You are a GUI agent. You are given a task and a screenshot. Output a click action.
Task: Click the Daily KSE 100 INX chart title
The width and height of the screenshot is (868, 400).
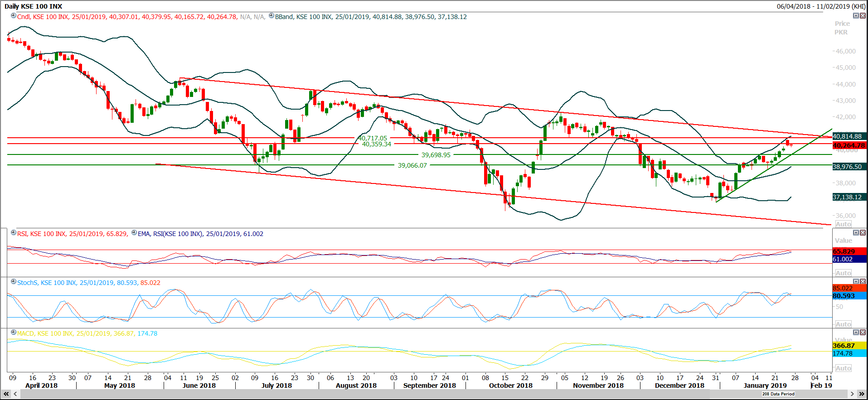[x=33, y=6]
